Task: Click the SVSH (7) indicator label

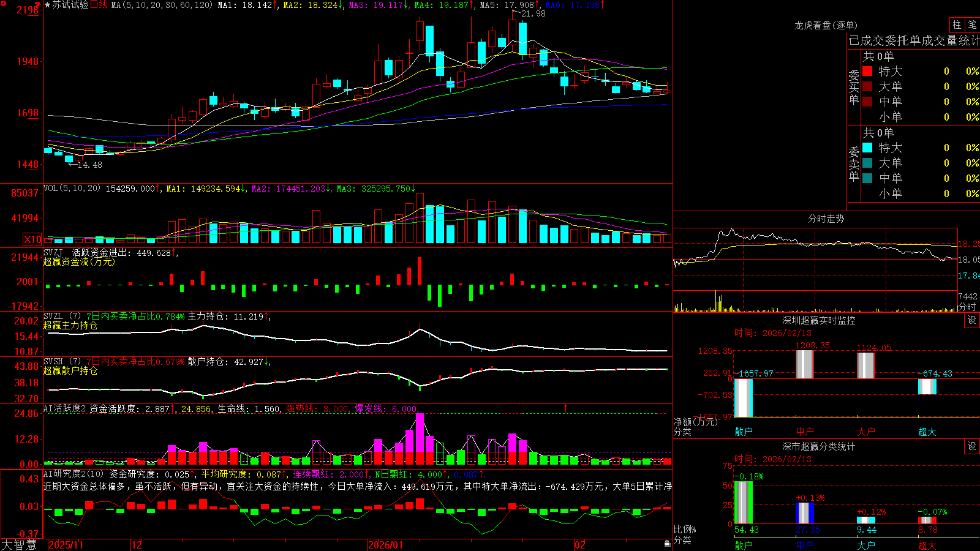Action: click(x=62, y=362)
